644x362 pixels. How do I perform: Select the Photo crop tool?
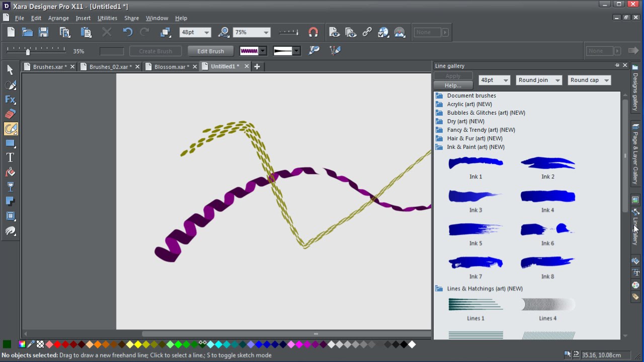coord(10,216)
